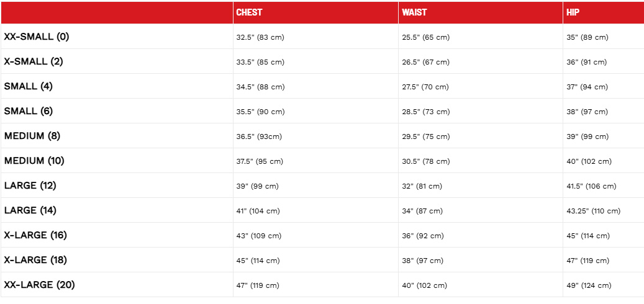This screenshot has width=644, height=304.
Task: Select the X-SMALL (2) size row label
Action: coord(34,61)
